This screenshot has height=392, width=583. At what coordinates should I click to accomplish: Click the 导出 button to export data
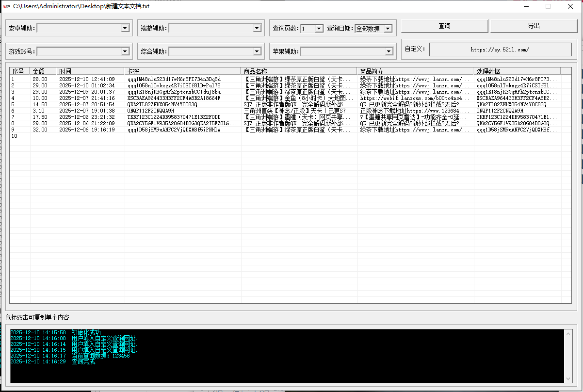tap(534, 26)
